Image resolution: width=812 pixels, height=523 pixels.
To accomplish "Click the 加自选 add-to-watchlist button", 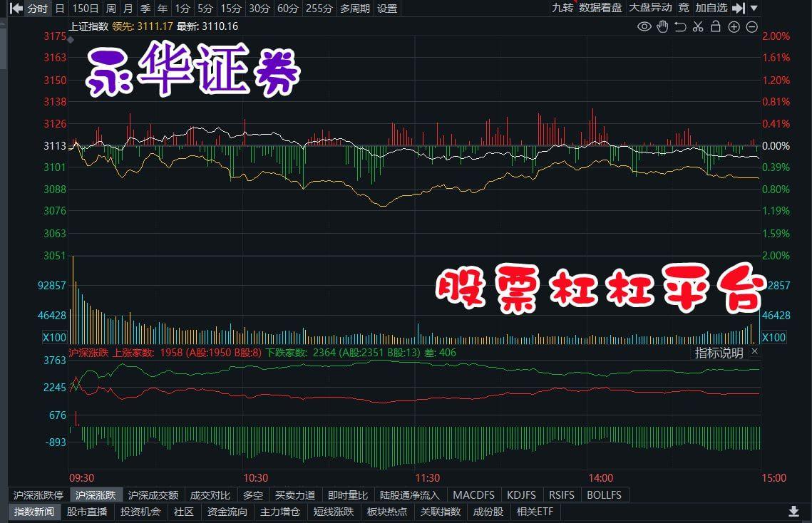I will point(710,9).
